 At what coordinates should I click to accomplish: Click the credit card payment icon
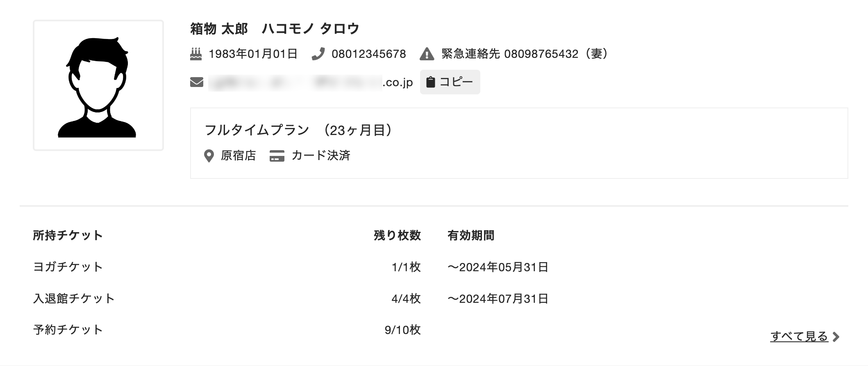pyautogui.click(x=277, y=156)
